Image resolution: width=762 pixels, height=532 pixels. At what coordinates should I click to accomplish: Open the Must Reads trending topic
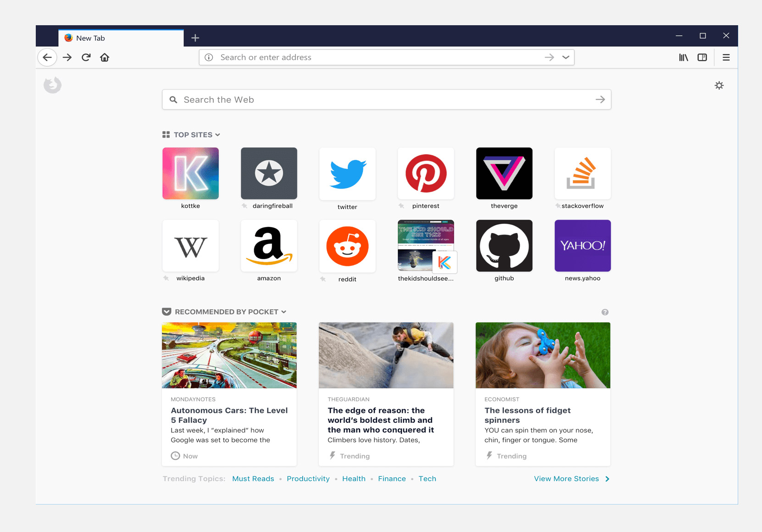pos(253,479)
